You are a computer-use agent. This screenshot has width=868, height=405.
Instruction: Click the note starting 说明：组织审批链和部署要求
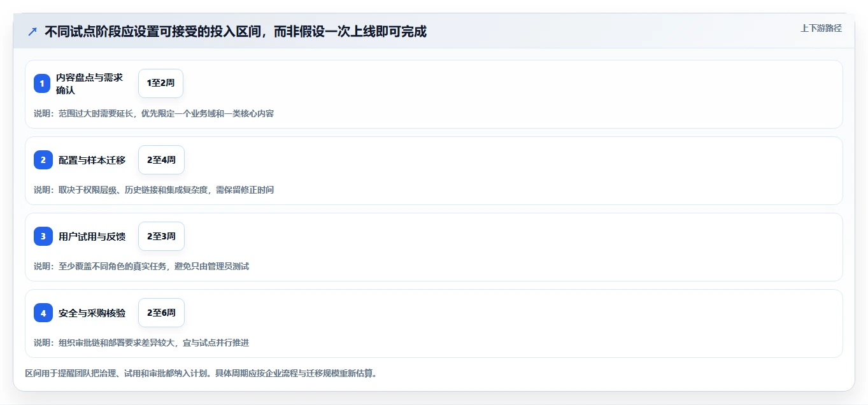click(x=141, y=343)
